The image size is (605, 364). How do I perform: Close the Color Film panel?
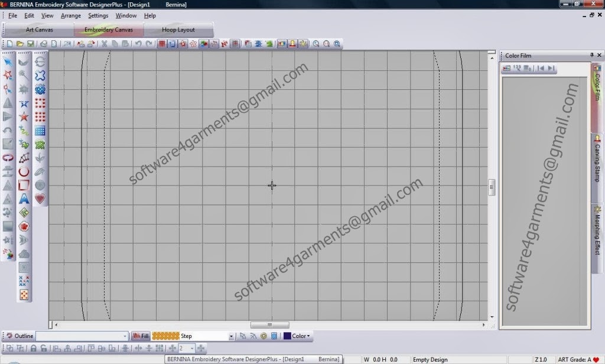coord(599,55)
